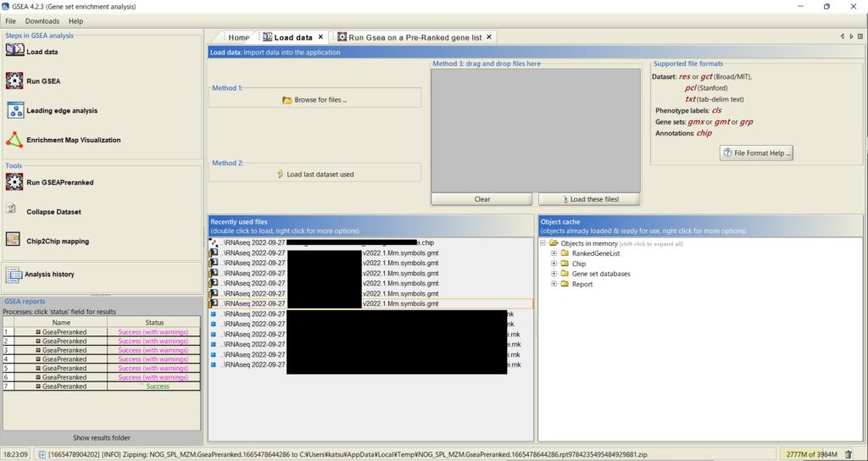Switch to Run Gsea on a Pre-Ranked gene list tab
This screenshot has width=868, height=461.
pos(415,37)
